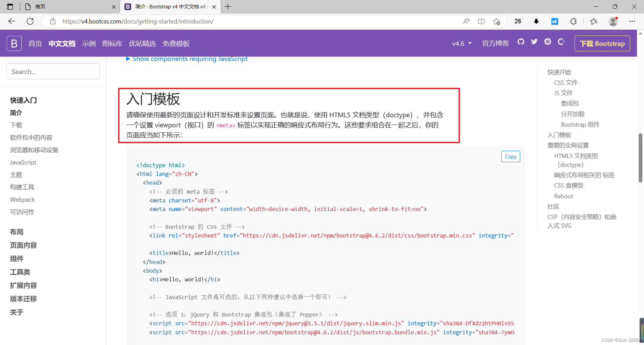Image resolution: width=644 pixels, height=345 pixels.
Task: Expand the 页面内容 sidebar section
Action: [23, 245]
